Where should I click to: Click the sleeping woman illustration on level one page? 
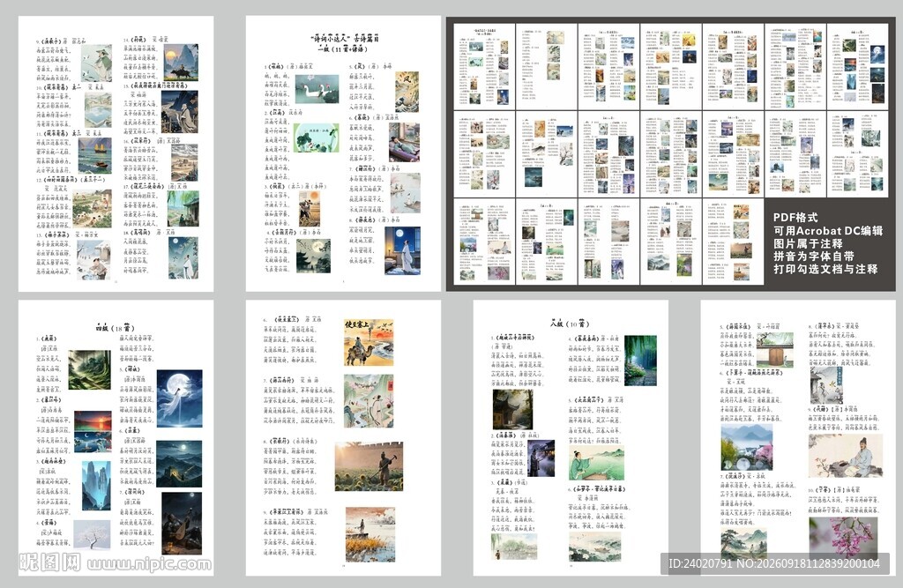404,142
